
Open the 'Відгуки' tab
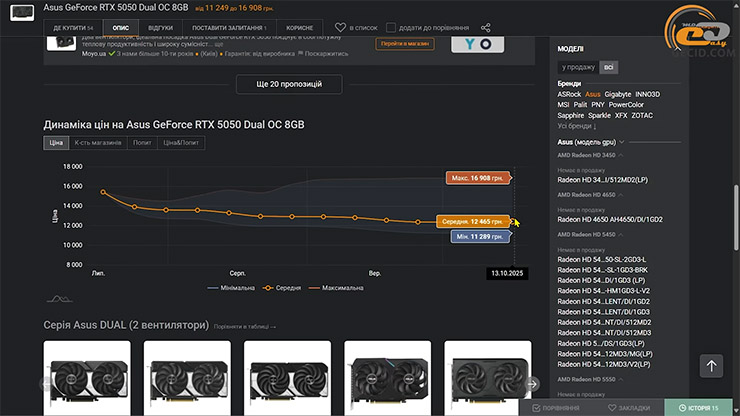tap(159, 28)
